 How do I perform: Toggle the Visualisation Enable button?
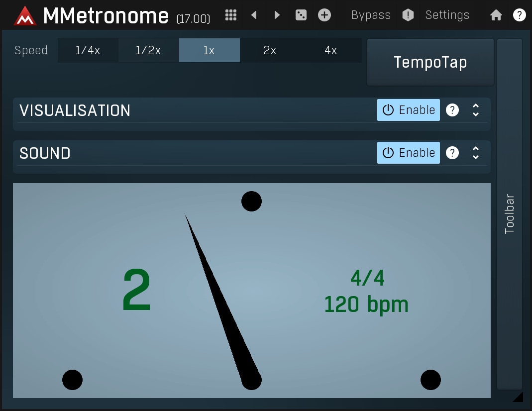point(408,110)
